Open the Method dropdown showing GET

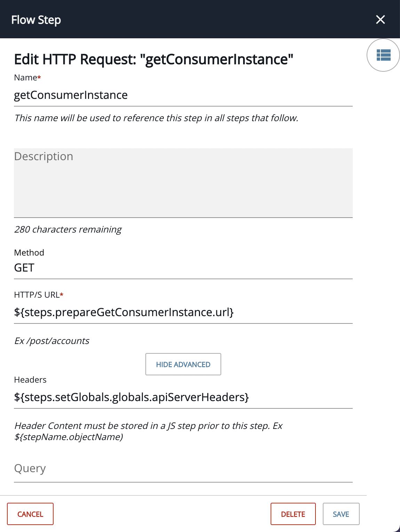183,268
